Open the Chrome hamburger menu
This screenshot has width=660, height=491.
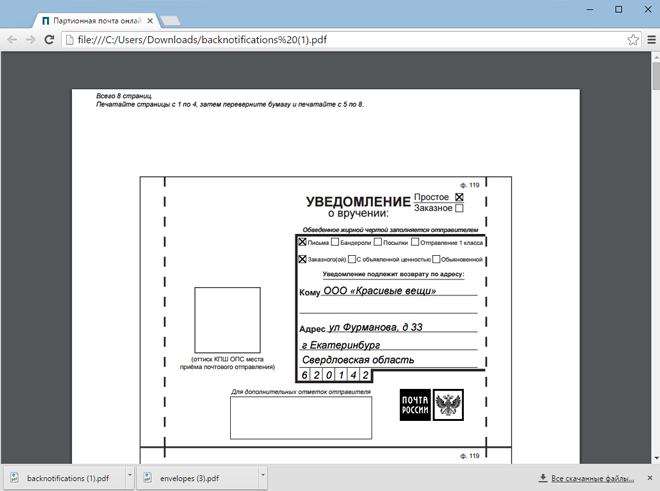tap(651, 40)
